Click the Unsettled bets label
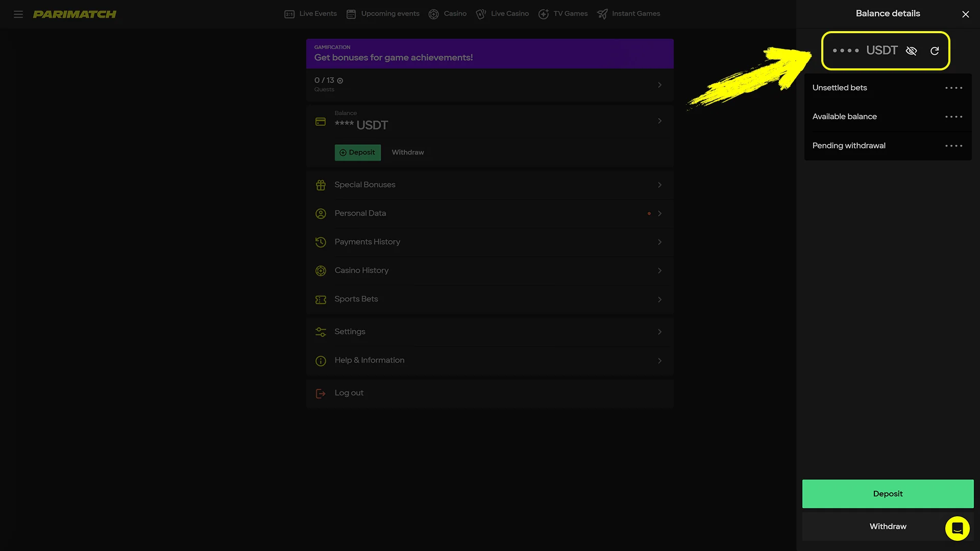 [840, 88]
